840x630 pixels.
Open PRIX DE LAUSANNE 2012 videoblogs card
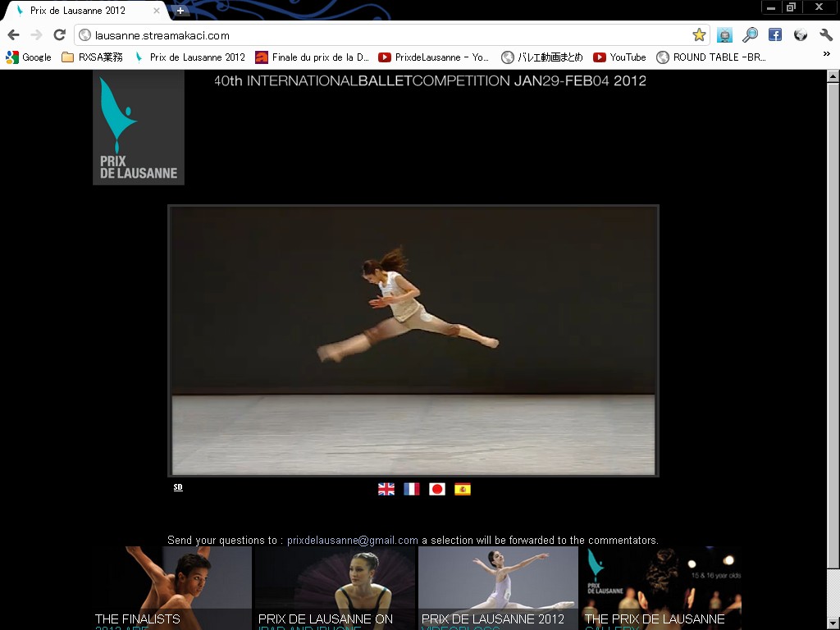[x=498, y=588]
